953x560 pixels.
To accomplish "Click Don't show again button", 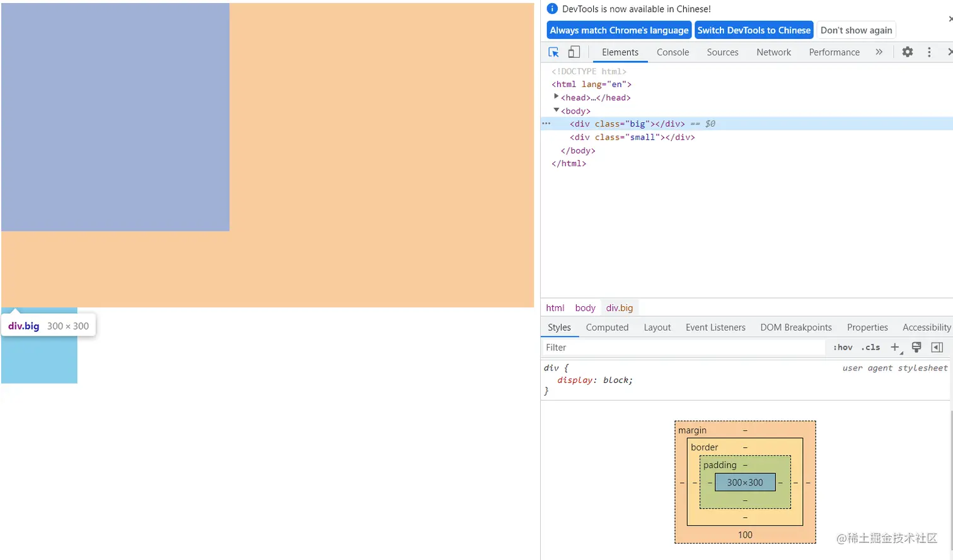I will coord(856,30).
